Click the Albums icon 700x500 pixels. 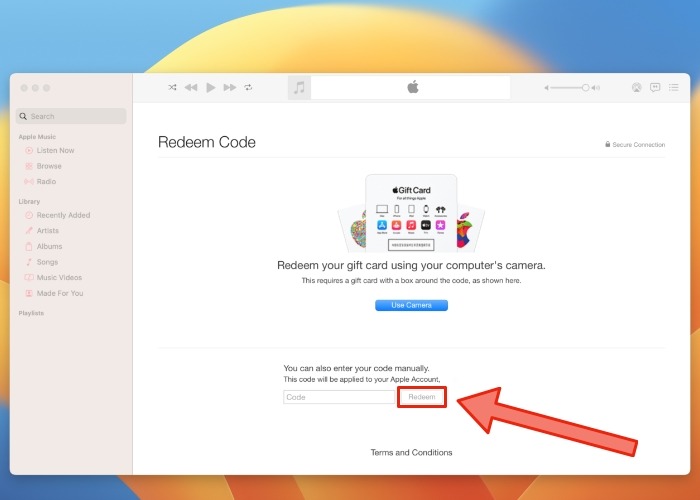(x=29, y=246)
